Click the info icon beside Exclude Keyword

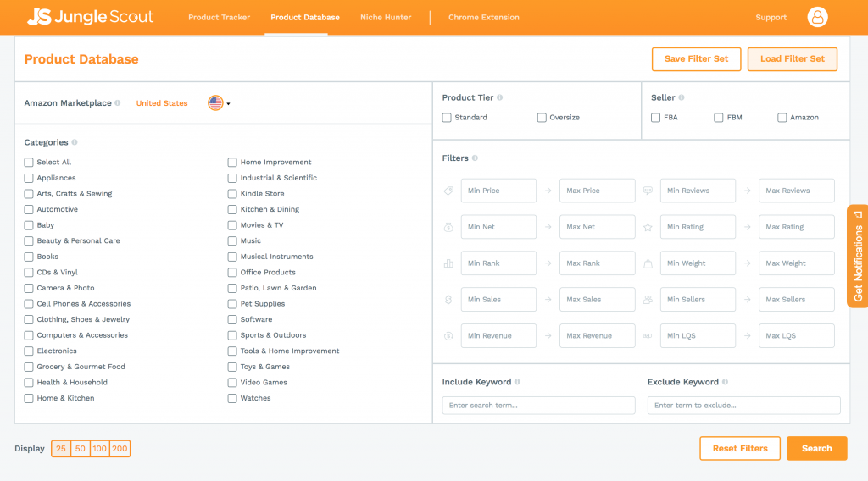tap(725, 382)
